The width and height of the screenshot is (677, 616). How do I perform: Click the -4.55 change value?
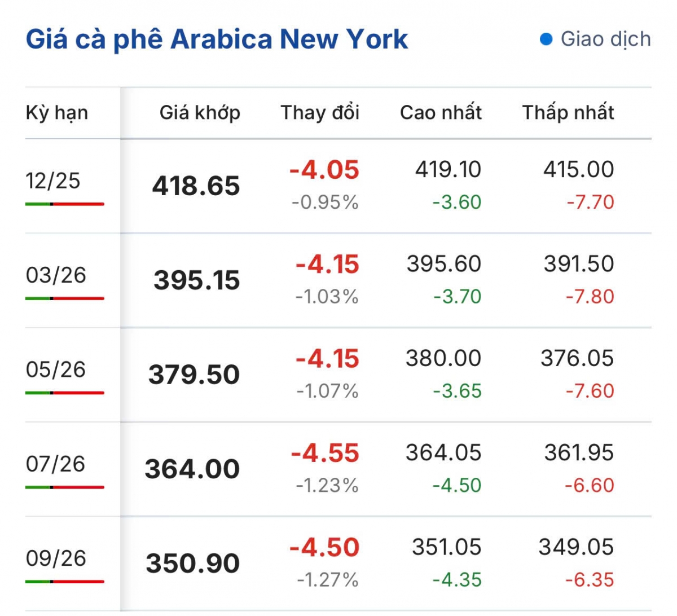(325, 454)
